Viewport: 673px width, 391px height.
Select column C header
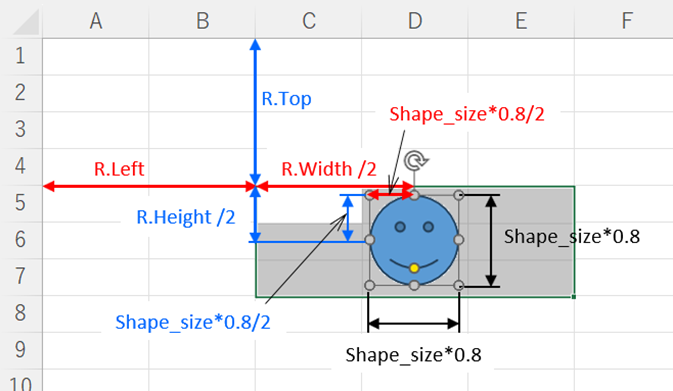309,21
